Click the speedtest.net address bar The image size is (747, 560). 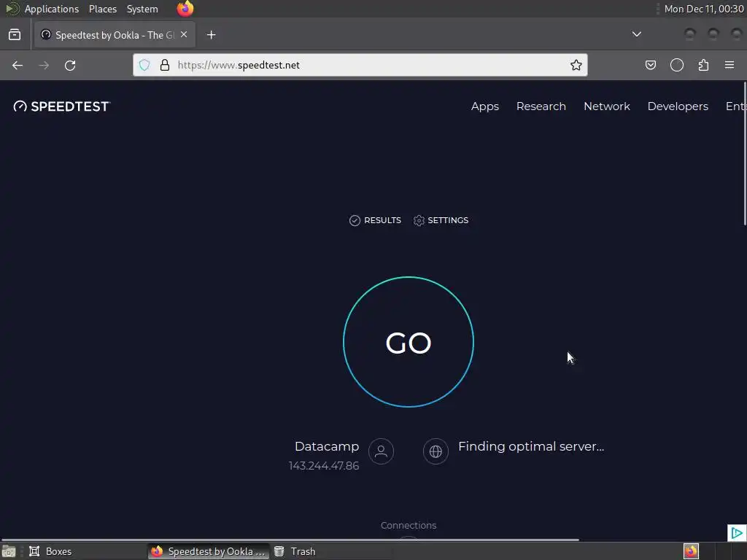(360, 65)
